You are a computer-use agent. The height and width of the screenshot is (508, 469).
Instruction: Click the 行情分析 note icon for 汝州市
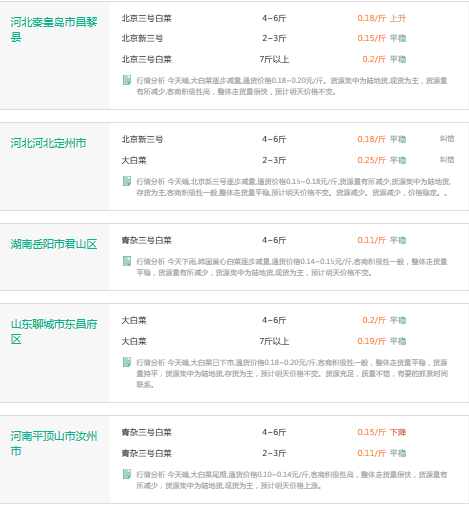[x=127, y=474]
